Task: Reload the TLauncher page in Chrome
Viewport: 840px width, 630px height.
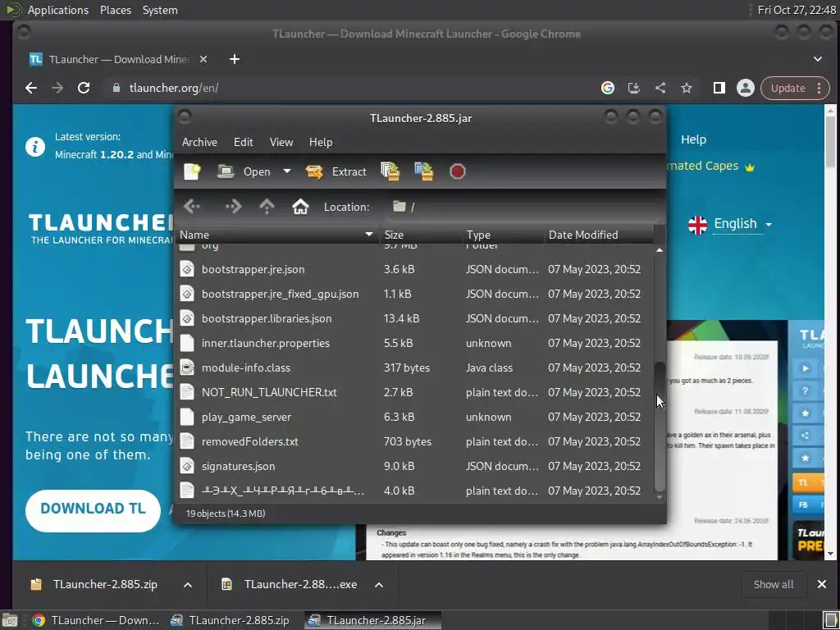Action: point(84,88)
